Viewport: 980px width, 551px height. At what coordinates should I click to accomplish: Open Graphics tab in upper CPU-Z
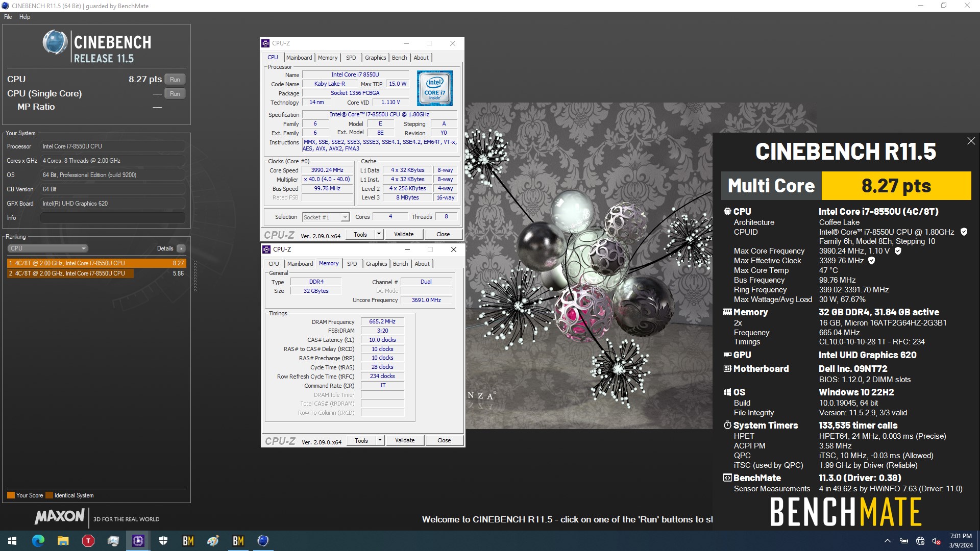[x=376, y=58]
